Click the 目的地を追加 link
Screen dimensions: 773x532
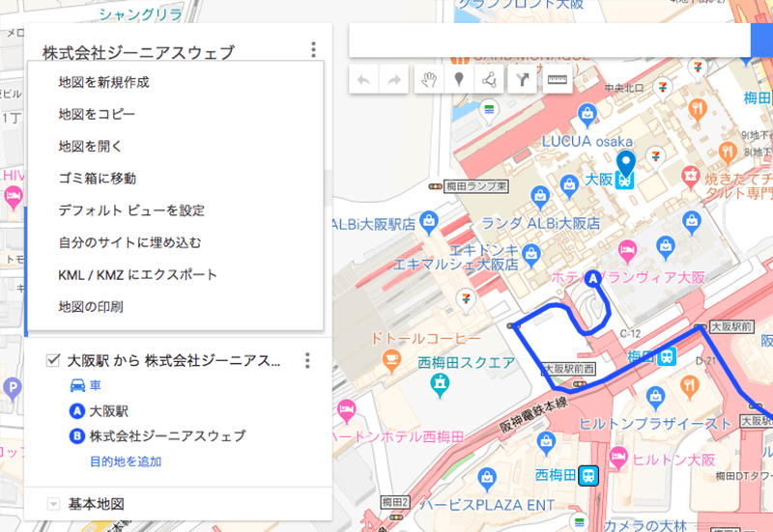click(126, 462)
